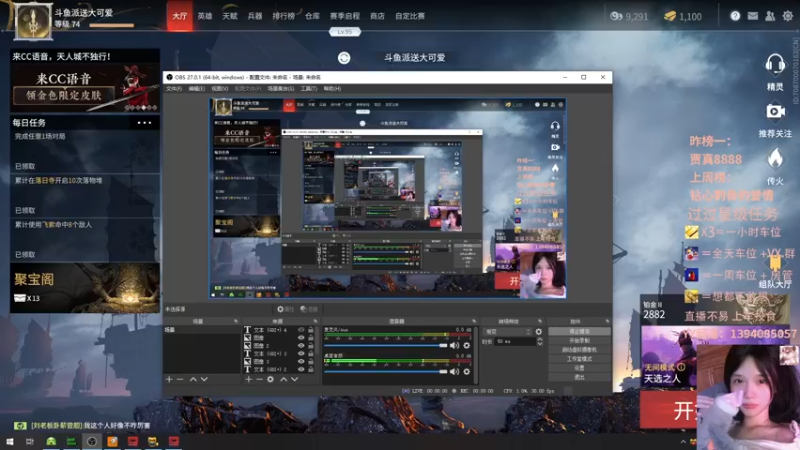Click the 桌面音频 volume slider
The width and height of the screenshot is (800, 450).
tap(386, 371)
